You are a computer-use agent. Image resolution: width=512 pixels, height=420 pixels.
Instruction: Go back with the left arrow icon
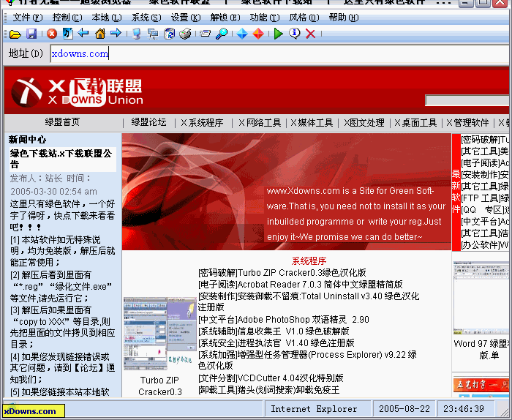coord(83,33)
